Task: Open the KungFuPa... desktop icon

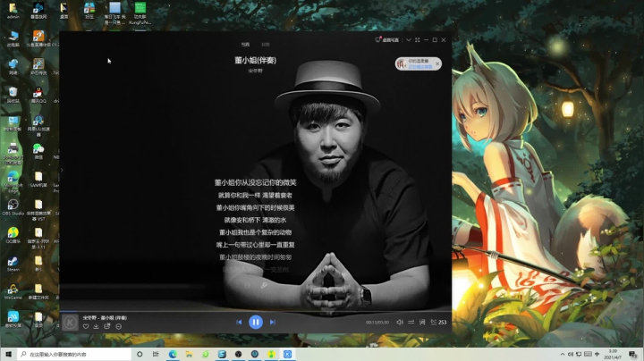Action: (140, 13)
